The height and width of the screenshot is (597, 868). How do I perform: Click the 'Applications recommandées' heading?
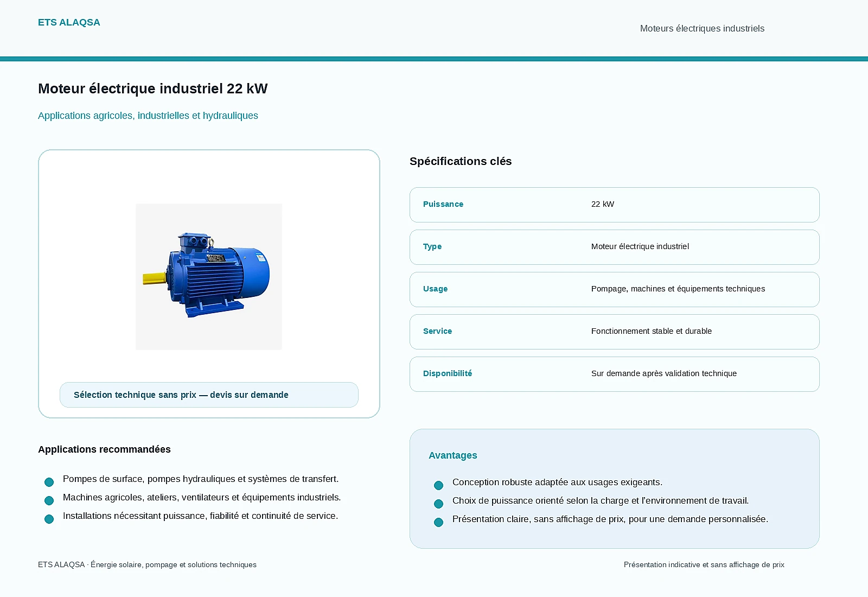104,449
